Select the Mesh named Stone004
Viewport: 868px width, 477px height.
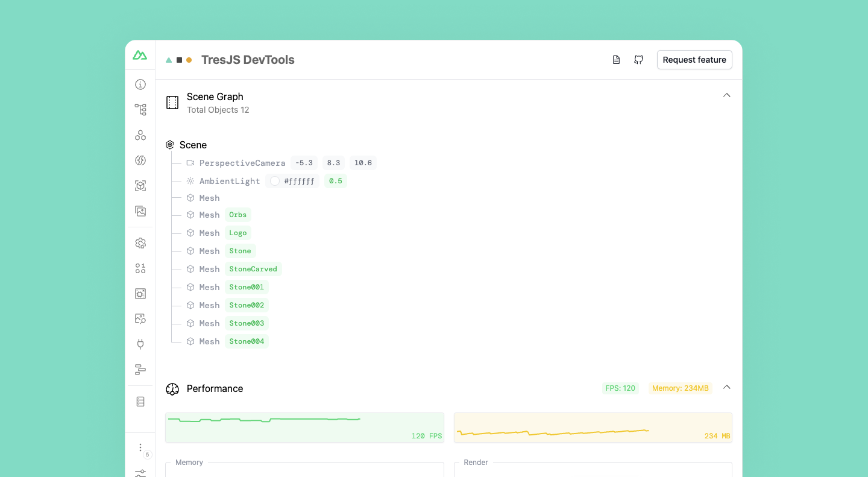(227, 341)
